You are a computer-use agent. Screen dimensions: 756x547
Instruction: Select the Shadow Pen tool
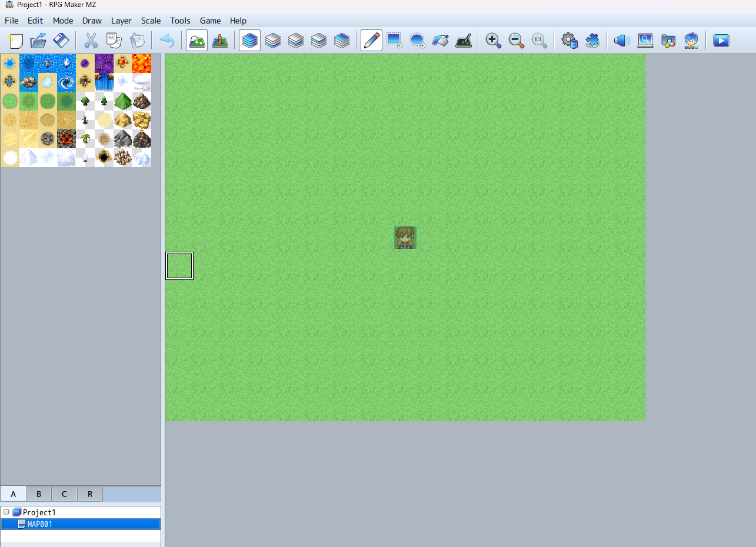[x=464, y=41]
